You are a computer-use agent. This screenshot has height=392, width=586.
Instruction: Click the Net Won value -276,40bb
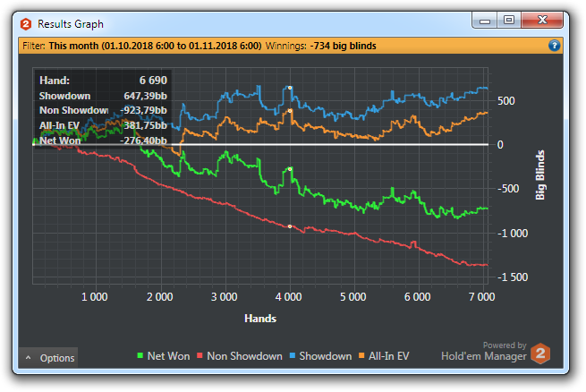coord(143,141)
